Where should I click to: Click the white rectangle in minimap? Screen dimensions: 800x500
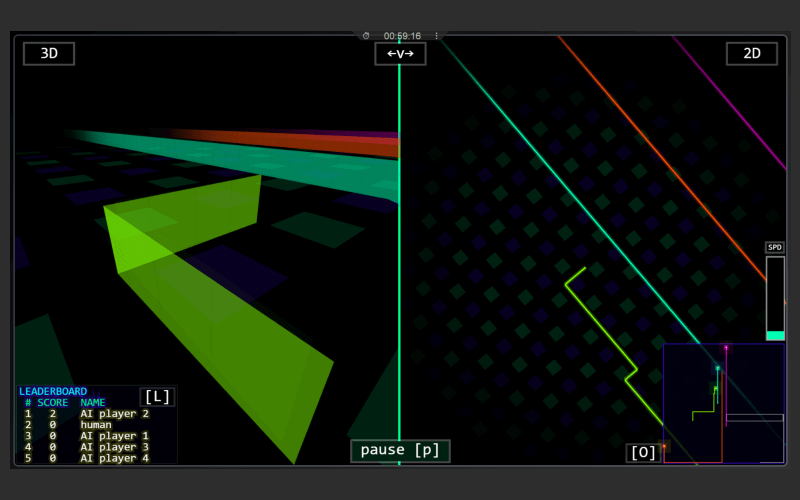754,418
